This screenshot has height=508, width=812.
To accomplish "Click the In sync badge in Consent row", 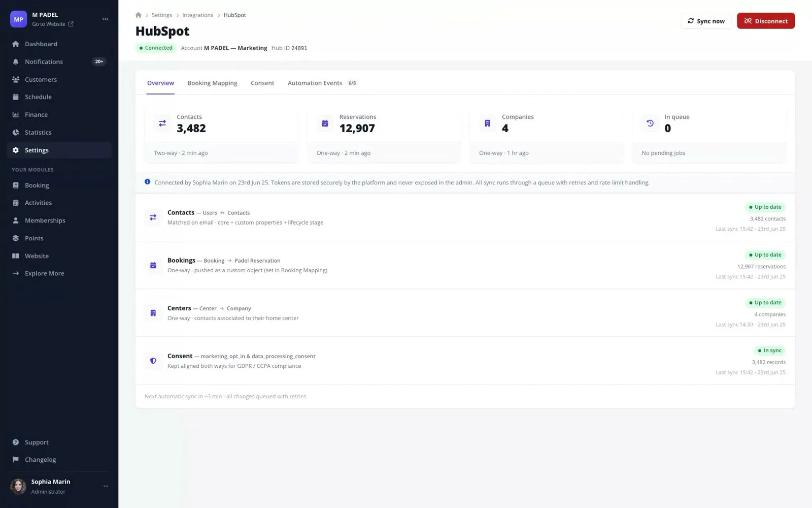I will (769, 351).
